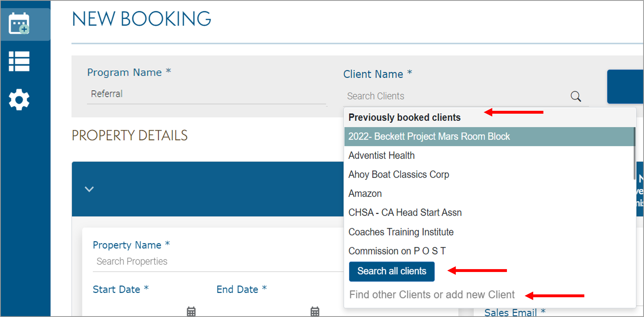The width and height of the screenshot is (644, 317).
Task: Select Coaches Training Institute from list
Action: pyautogui.click(x=401, y=232)
